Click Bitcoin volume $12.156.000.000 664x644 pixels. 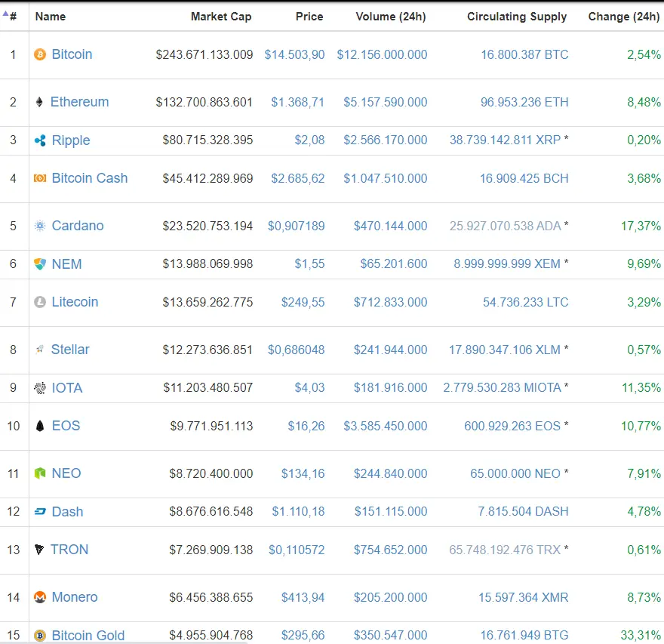(382, 54)
